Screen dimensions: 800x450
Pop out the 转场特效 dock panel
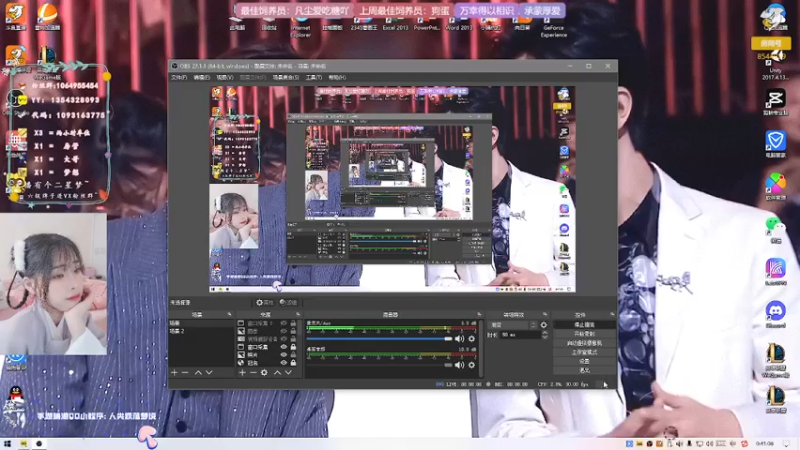coord(545,314)
